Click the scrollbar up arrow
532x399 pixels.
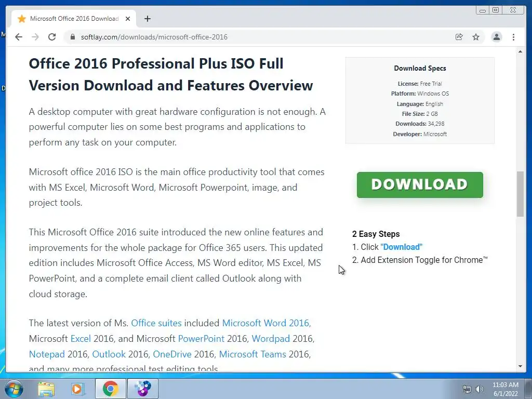520,51
